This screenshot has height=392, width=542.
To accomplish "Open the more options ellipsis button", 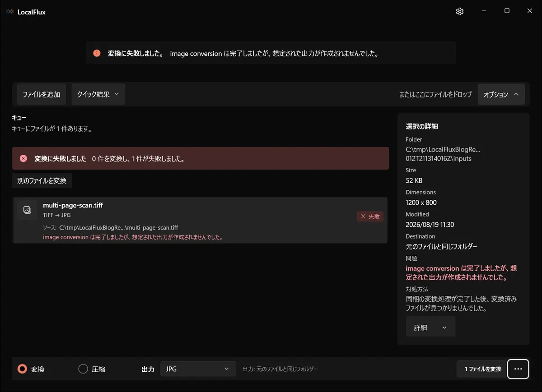I will pyautogui.click(x=518, y=369).
